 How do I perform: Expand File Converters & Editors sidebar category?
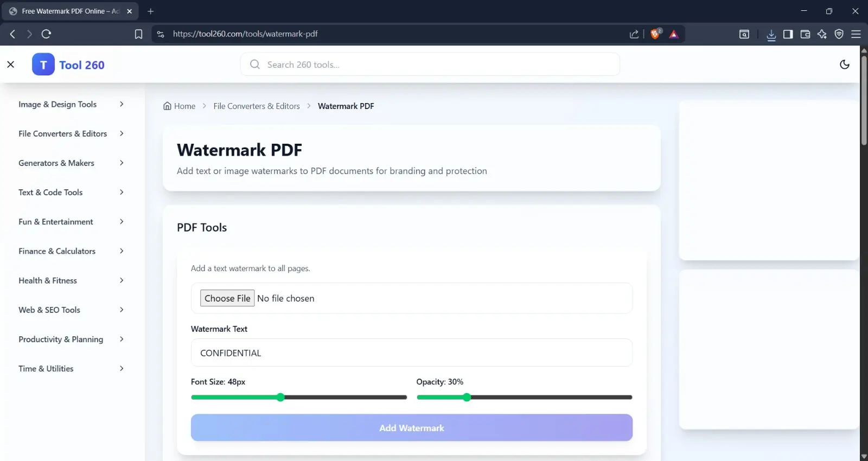click(x=71, y=133)
